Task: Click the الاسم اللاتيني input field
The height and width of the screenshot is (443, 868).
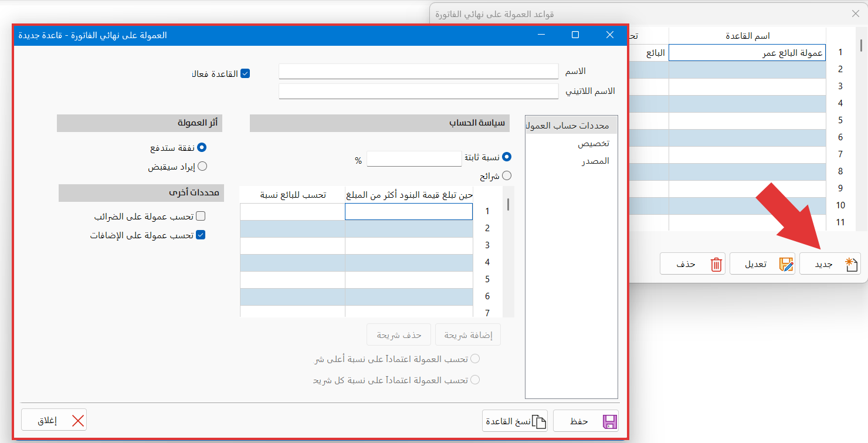Action: (x=419, y=91)
